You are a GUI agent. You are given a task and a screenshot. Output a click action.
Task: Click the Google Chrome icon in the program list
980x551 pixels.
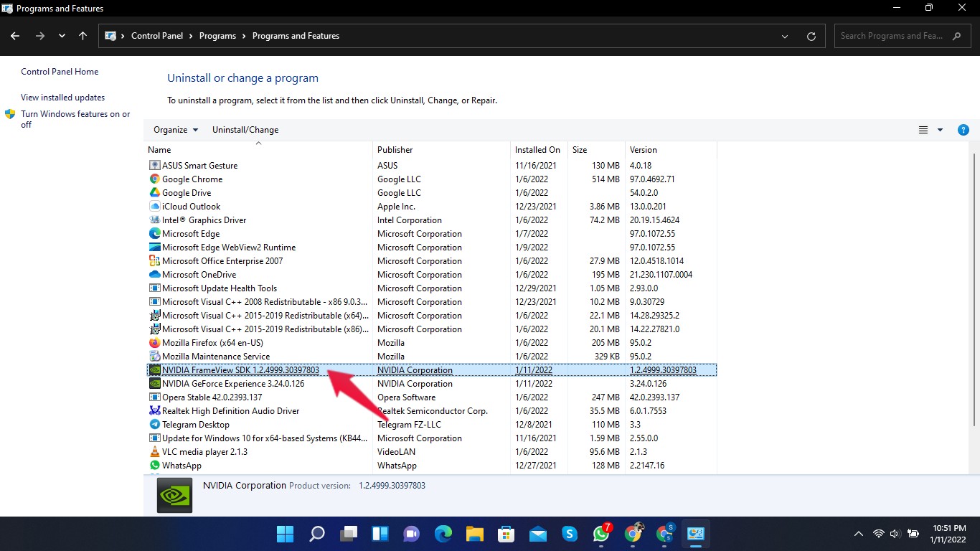coord(154,179)
